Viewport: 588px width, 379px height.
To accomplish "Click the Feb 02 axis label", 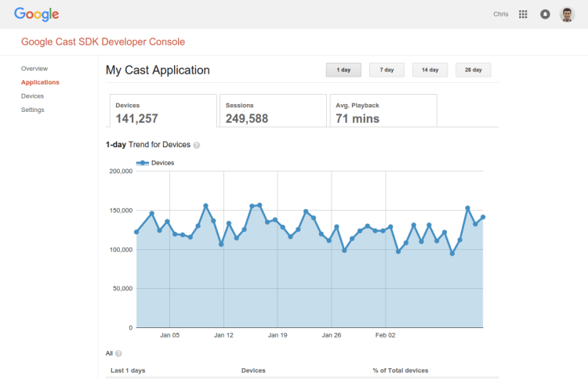I will 386,335.
